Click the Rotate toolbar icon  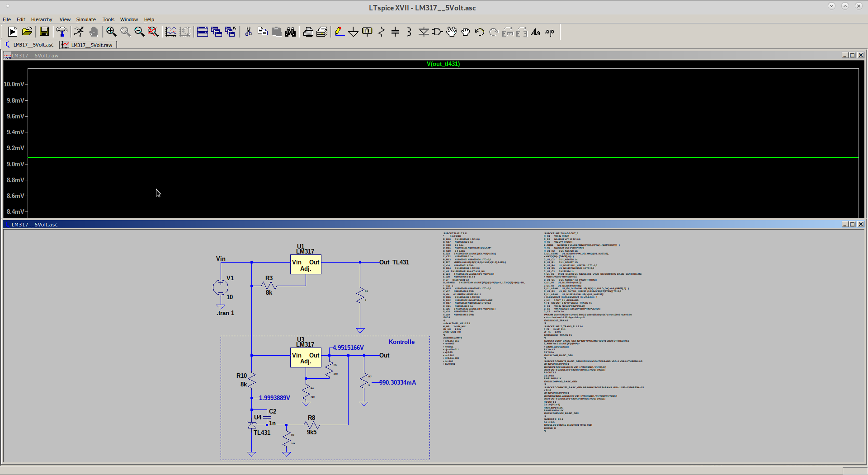click(508, 32)
